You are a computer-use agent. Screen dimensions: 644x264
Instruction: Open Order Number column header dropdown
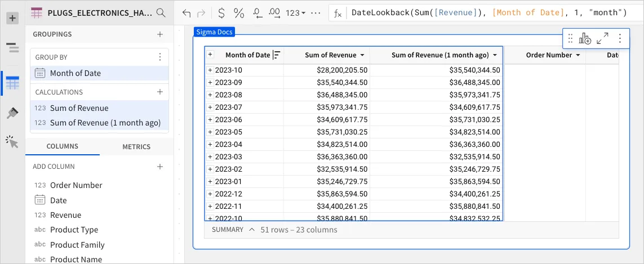pyautogui.click(x=578, y=55)
